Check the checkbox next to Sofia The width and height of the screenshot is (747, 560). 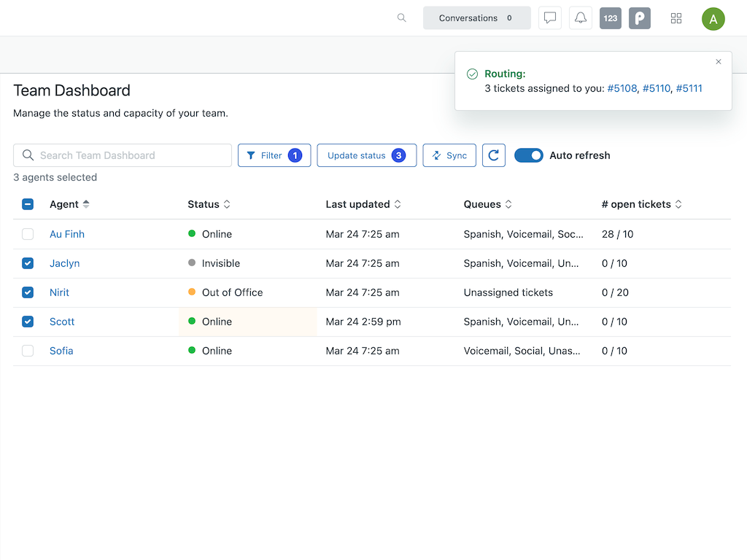click(27, 351)
